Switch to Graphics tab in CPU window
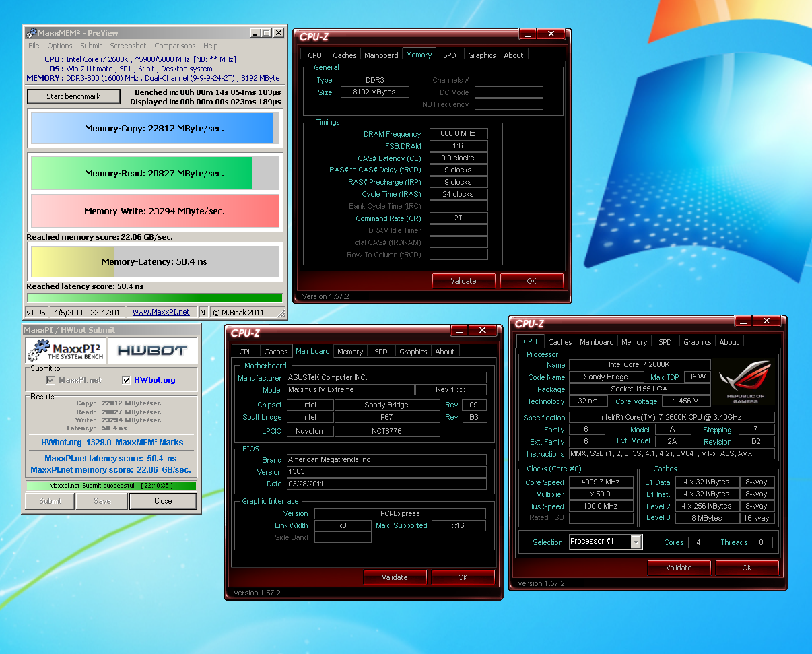812x654 pixels. [698, 342]
